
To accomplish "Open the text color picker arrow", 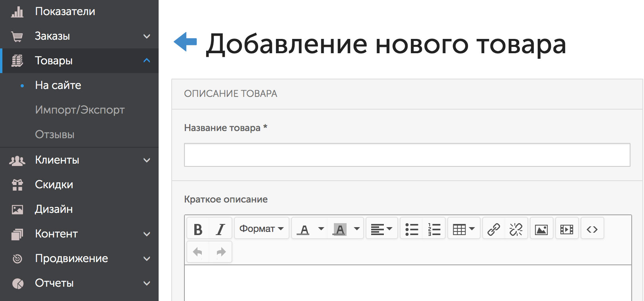I will 321,229.
